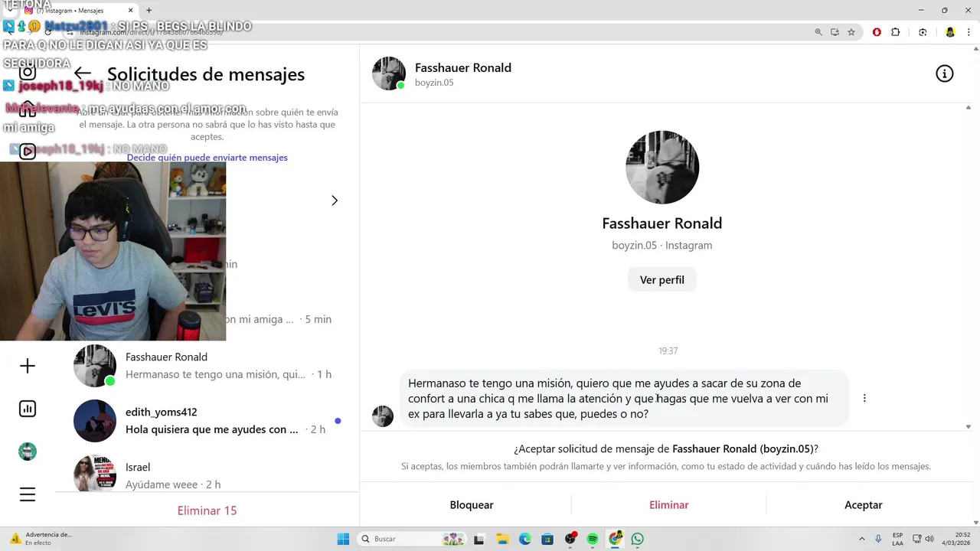980x551 pixels.
Task: Click the create new post plus icon
Action: click(28, 366)
